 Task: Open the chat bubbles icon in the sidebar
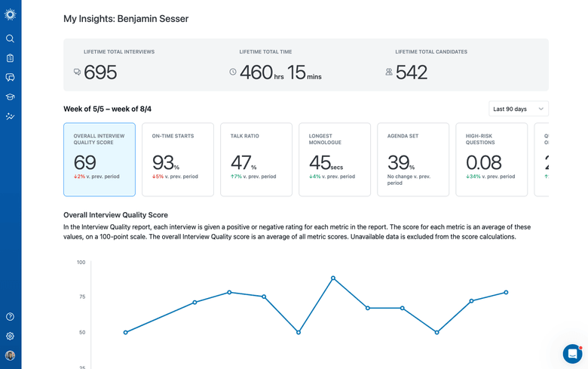click(10, 78)
